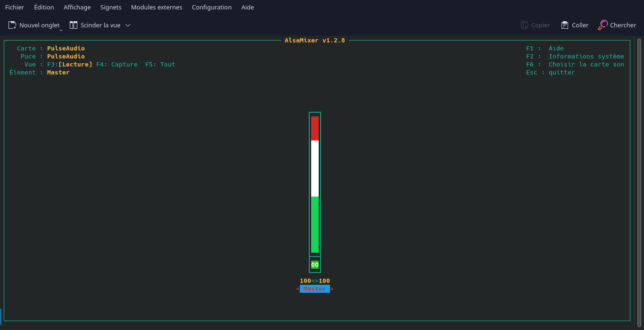This screenshot has height=330, width=644.
Task: Open the Modules externes menu
Action: (157, 7)
